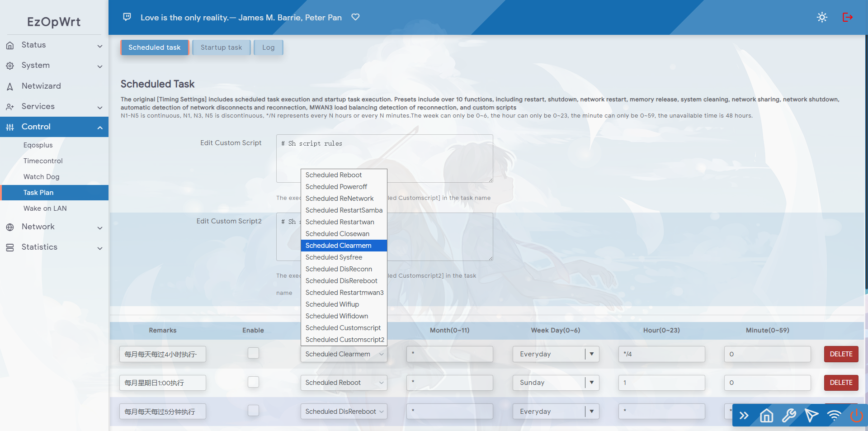Click the double-chevron icon in floating toolbar
Screen dimensions: 868x431
(x=744, y=415)
